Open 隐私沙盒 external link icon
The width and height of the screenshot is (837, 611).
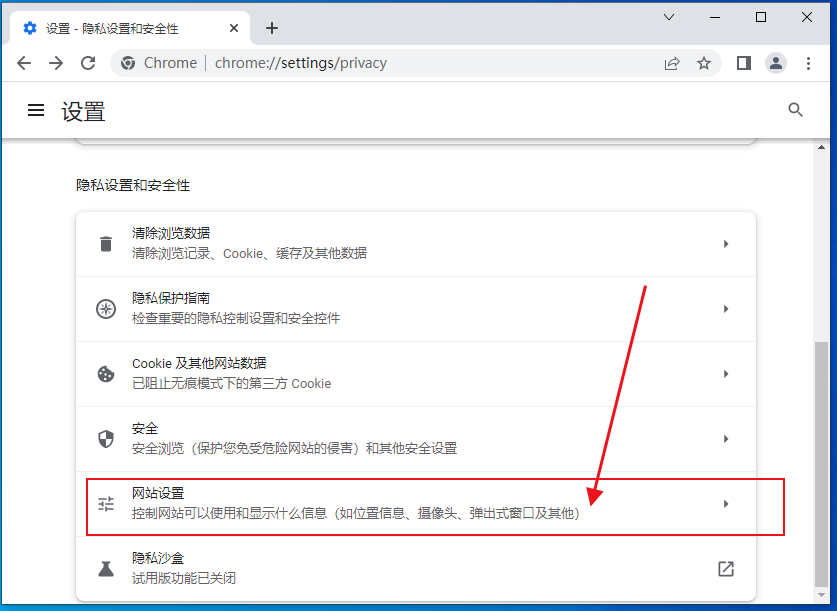pyautogui.click(x=725, y=569)
